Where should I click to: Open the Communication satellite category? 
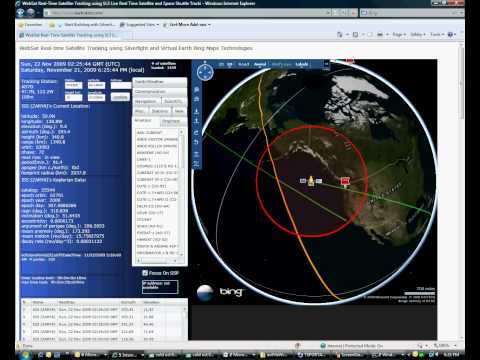point(159,92)
